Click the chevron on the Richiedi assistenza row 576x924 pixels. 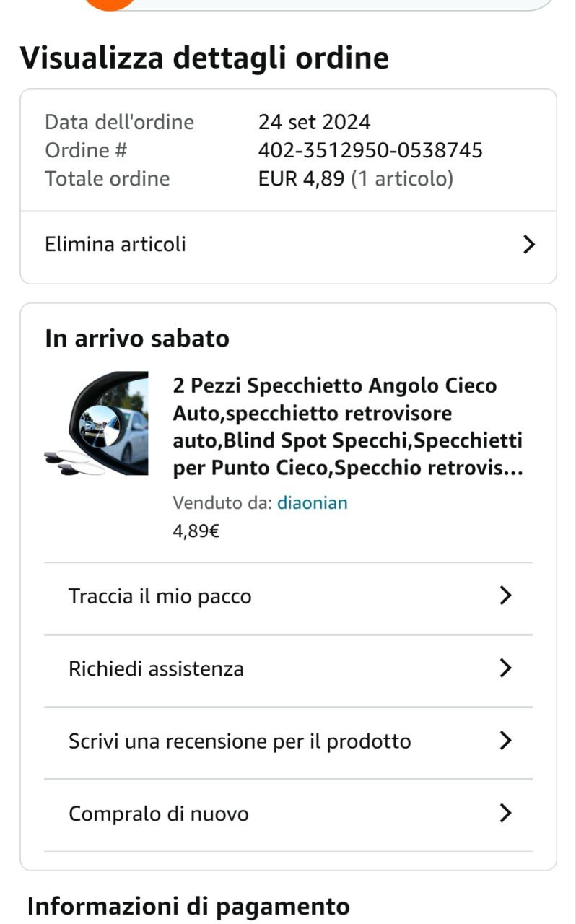505,668
